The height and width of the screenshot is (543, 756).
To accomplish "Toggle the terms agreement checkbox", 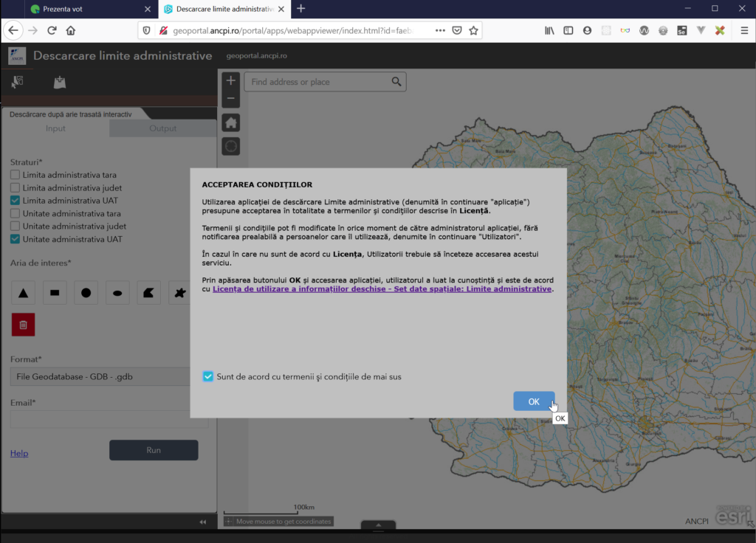I will pos(207,377).
